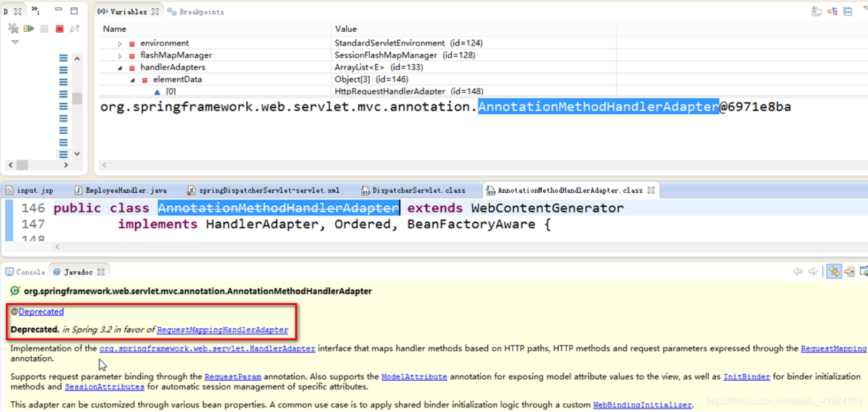
Task: Open the WebBindingInitializer hyperlink
Action: pyautogui.click(x=642, y=405)
